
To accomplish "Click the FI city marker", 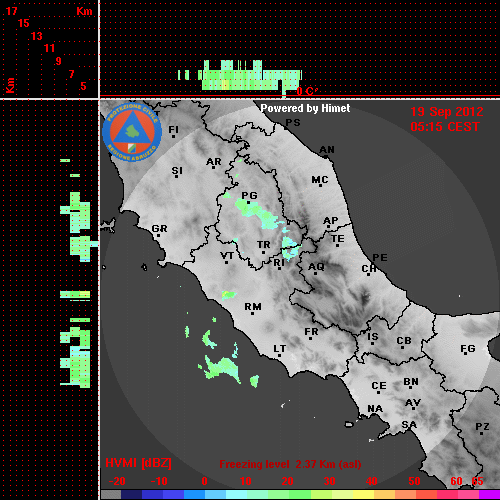I will pyautogui.click(x=173, y=136).
